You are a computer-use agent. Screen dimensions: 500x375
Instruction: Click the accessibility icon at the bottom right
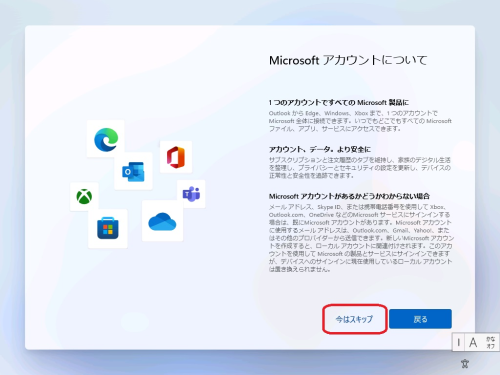tap(465, 363)
